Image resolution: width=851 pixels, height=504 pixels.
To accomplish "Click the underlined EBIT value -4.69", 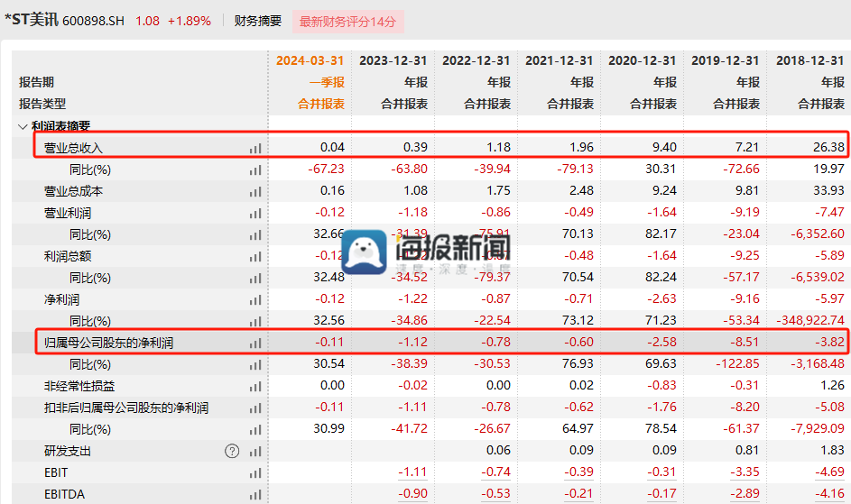I will click(829, 472).
